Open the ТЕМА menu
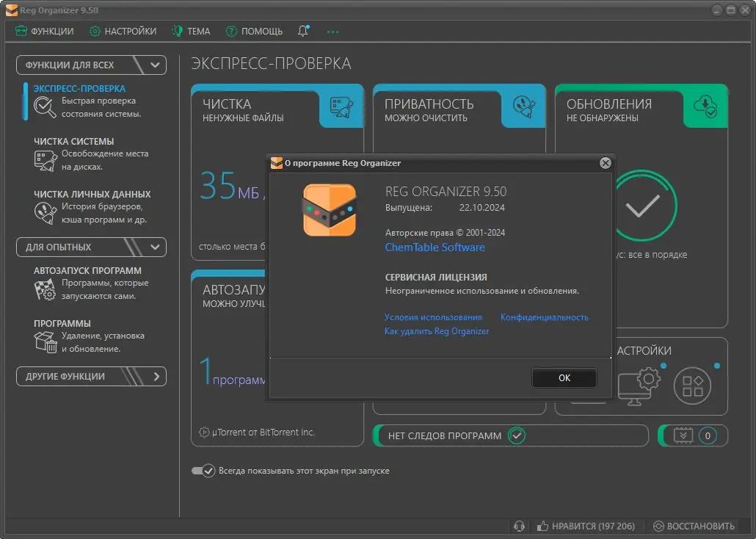 (x=192, y=32)
